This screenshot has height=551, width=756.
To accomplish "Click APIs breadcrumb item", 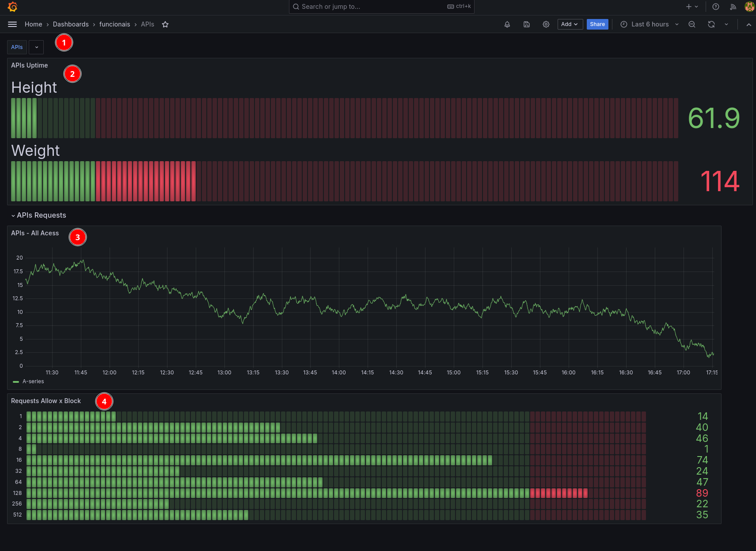I will [148, 24].
